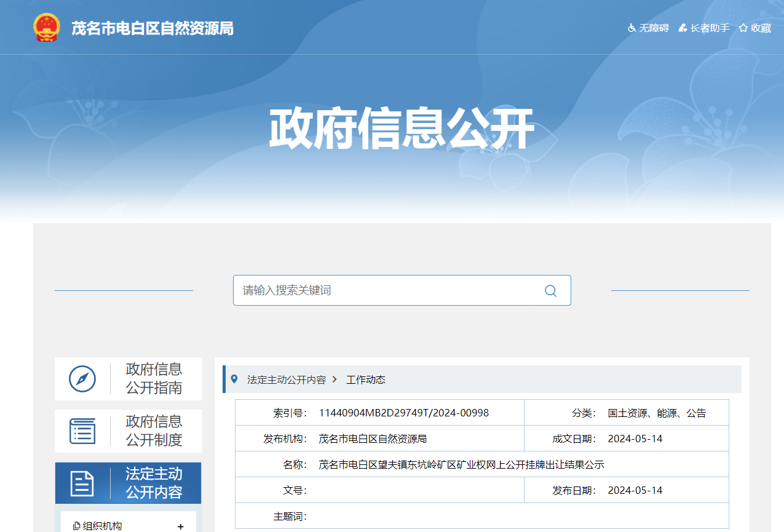
Task: Click the 无障碍 text link
Action: 654,28
